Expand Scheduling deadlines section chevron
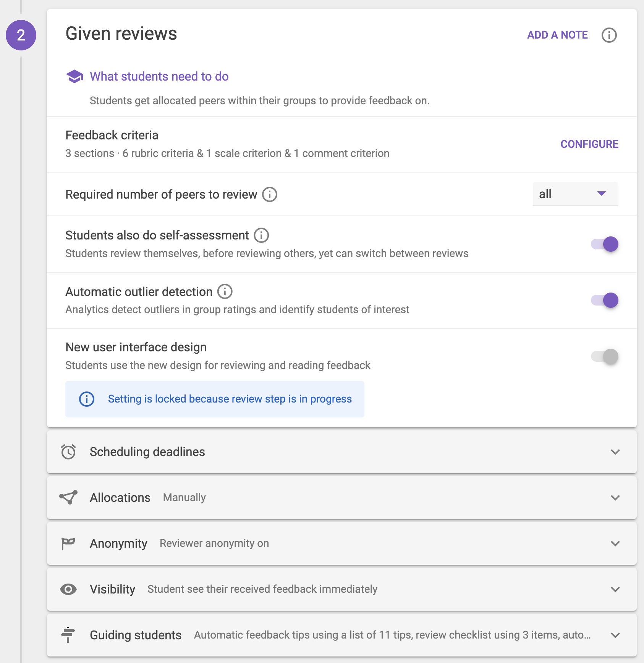This screenshot has width=644, height=663. tap(615, 452)
